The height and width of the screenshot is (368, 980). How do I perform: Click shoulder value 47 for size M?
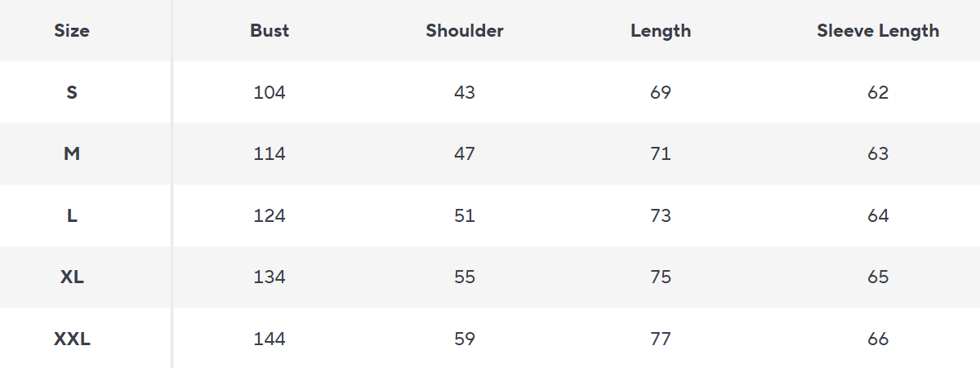(x=465, y=153)
